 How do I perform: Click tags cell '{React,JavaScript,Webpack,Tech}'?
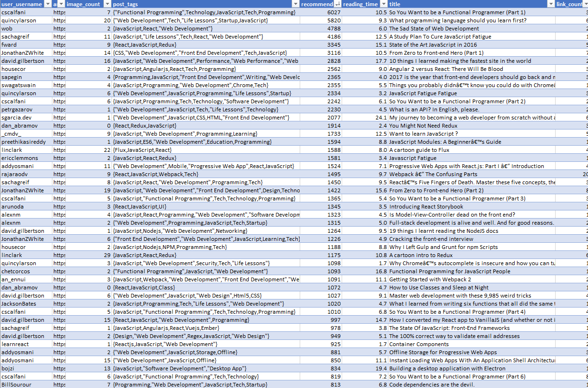156,174
